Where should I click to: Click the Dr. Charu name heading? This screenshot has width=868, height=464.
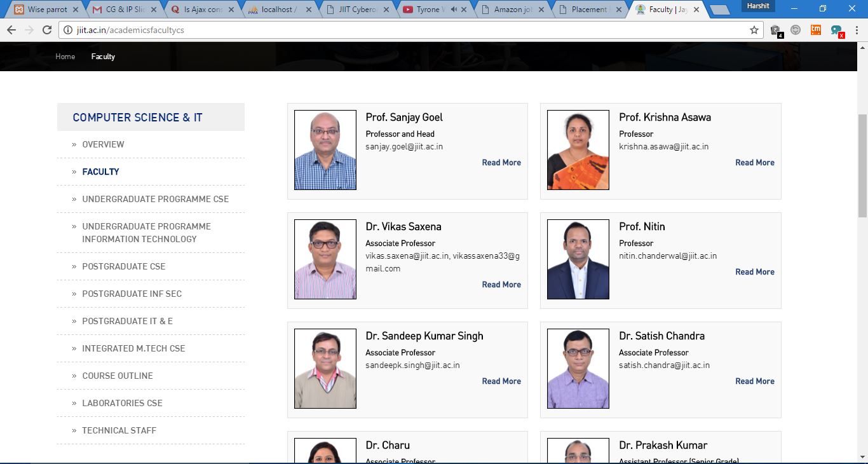click(x=388, y=446)
